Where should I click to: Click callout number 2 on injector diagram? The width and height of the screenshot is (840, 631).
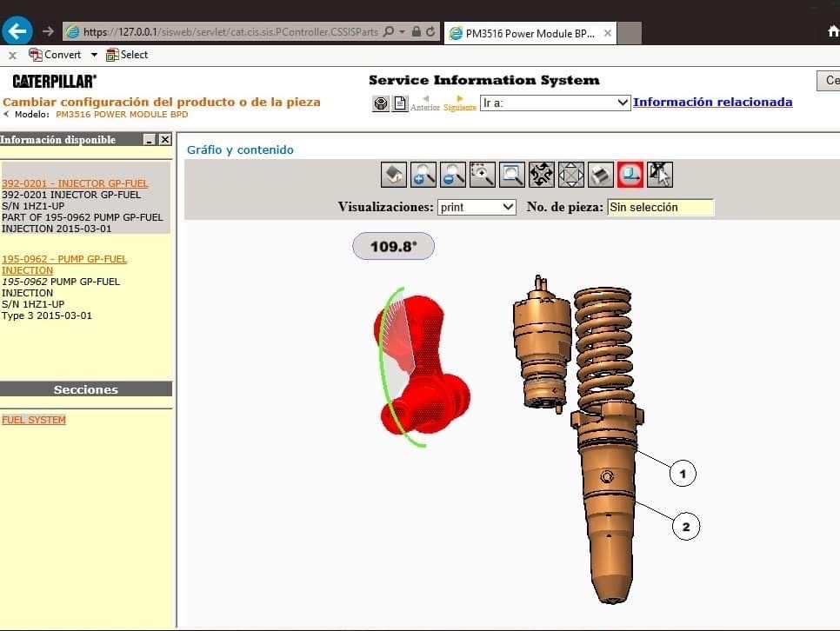[686, 527]
